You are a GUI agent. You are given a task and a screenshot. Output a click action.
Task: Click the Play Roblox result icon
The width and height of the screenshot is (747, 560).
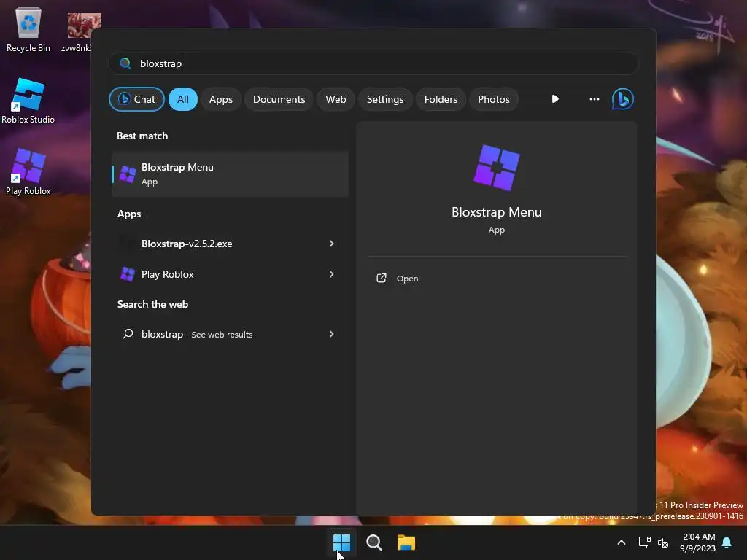coord(128,274)
